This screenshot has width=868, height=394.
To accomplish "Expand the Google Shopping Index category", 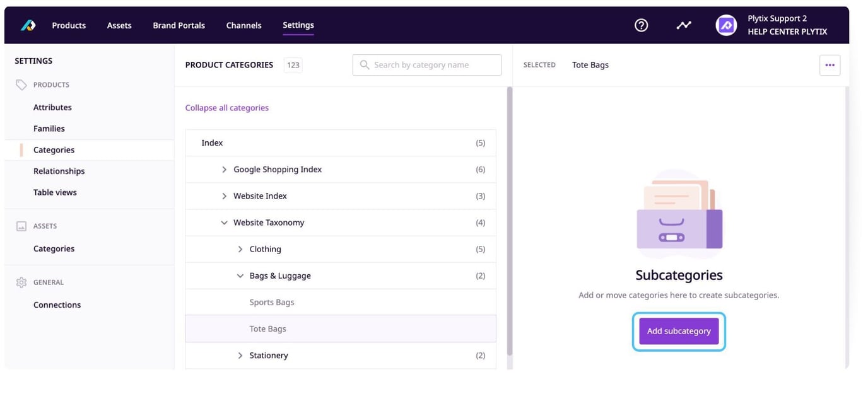I will point(224,170).
